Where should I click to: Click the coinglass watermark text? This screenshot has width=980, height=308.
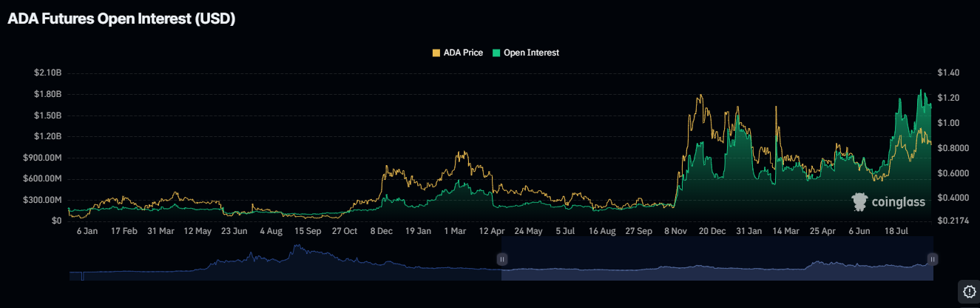pos(898,202)
